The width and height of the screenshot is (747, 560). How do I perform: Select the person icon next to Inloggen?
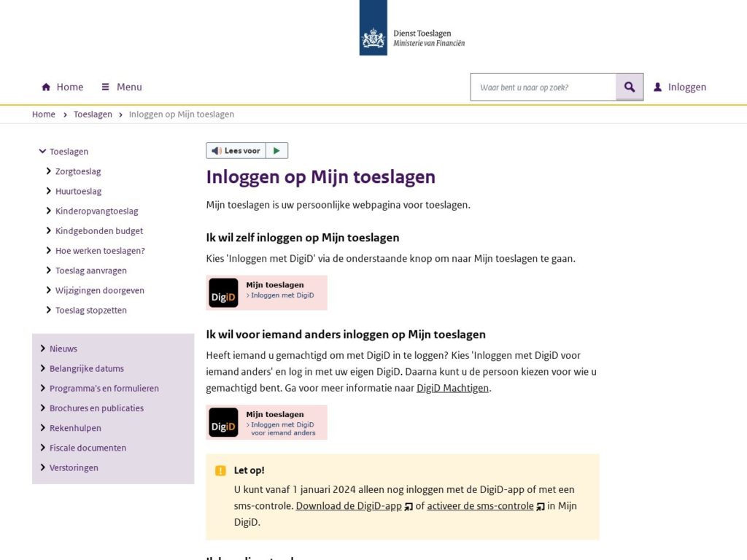click(657, 86)
